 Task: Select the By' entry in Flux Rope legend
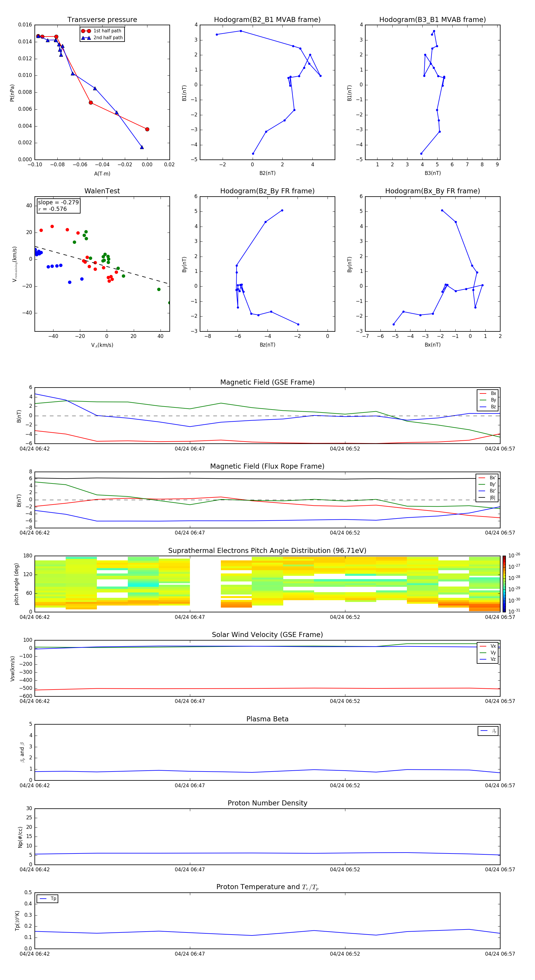(x=487, y=484)
